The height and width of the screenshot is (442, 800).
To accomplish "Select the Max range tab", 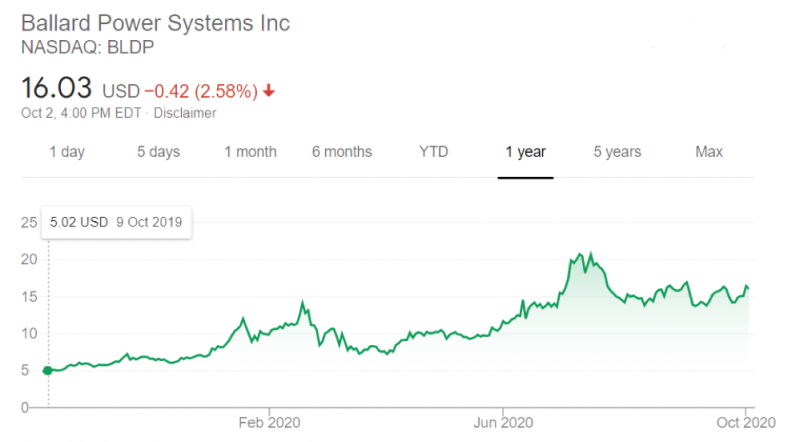I will coord(709,152).
